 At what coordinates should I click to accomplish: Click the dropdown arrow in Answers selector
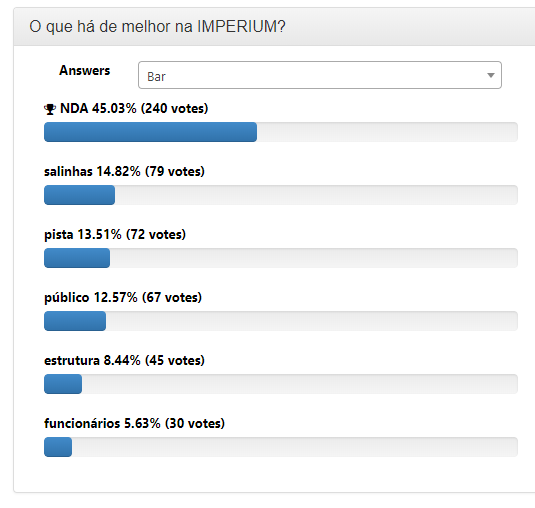(x=491, y=75)
